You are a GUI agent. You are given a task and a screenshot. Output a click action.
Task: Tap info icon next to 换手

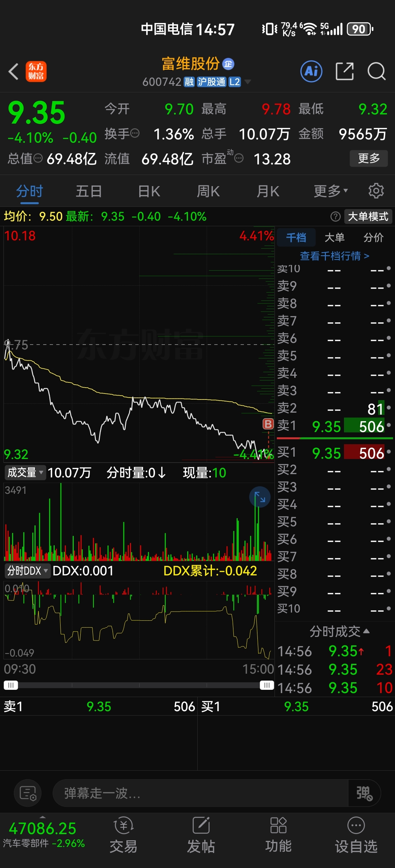coord(135,133)
